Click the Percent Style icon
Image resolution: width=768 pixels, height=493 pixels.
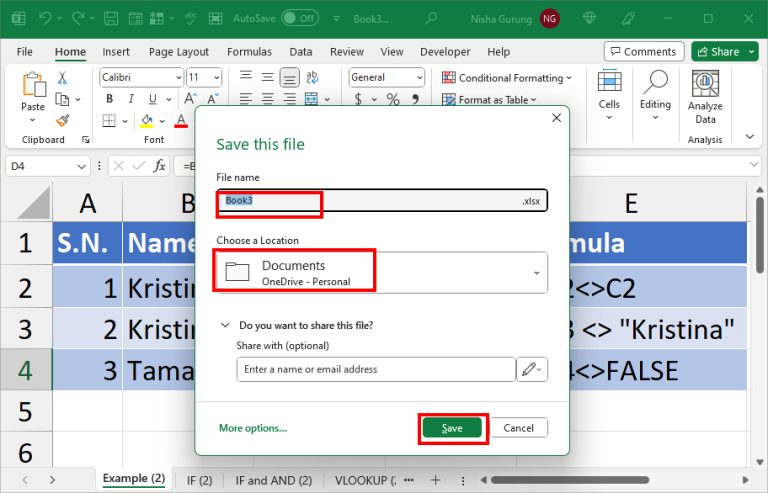coord(393,99)
